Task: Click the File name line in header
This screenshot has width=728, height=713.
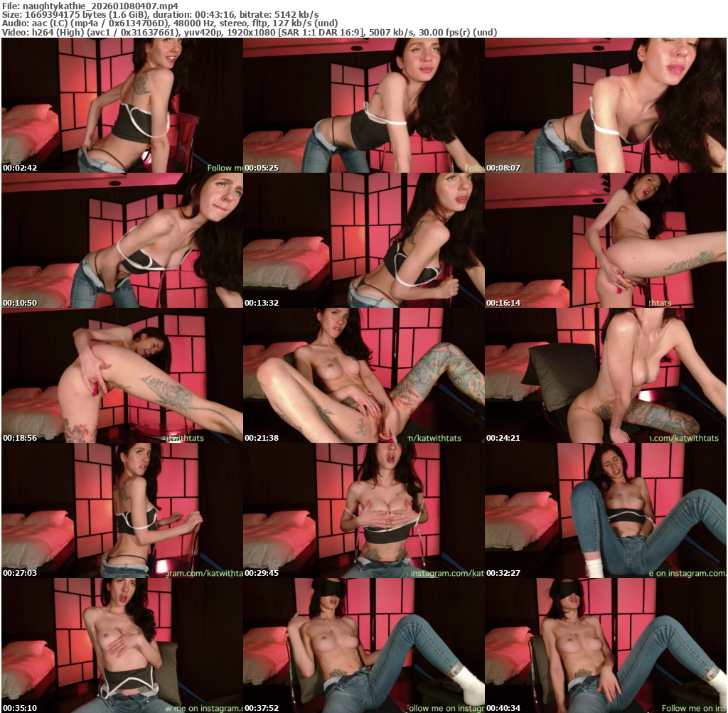Action: point(90,5)
